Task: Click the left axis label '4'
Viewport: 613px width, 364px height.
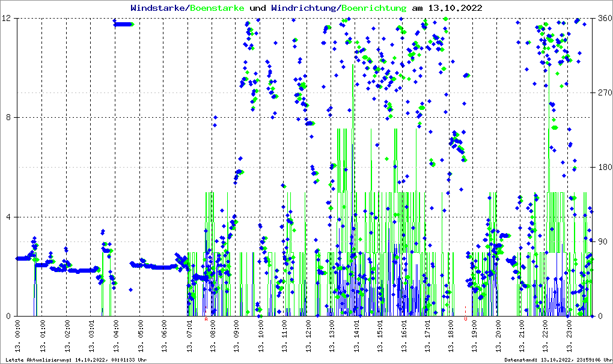Action: [x=8, y=217]
